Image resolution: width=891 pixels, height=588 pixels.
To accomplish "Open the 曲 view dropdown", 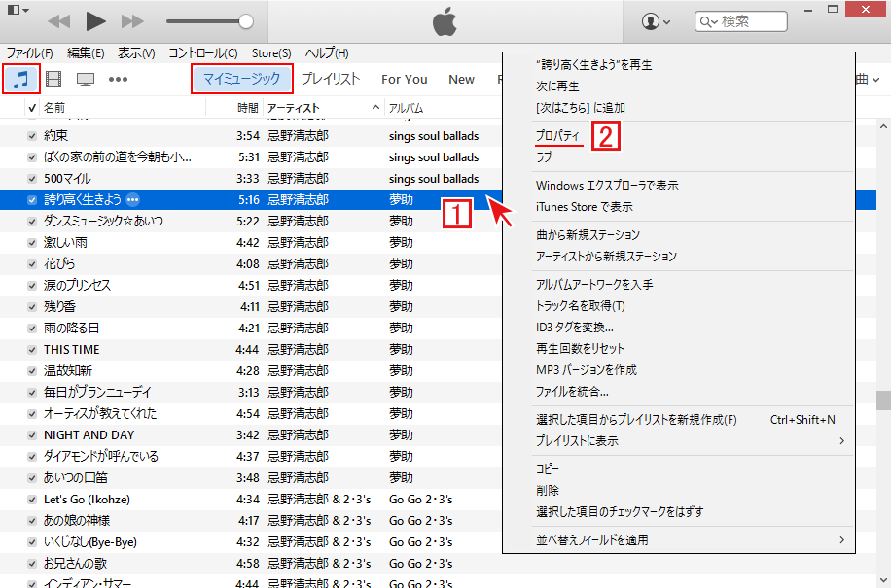I will (x=868, y=80).
